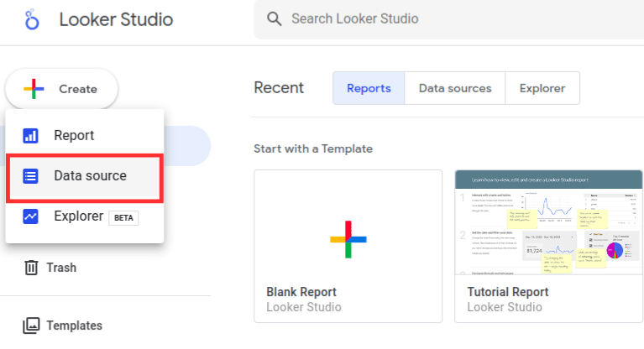Open the Tutorial Report template preview
The width and height of the screenshot is (644, 349).
point(548,224)
